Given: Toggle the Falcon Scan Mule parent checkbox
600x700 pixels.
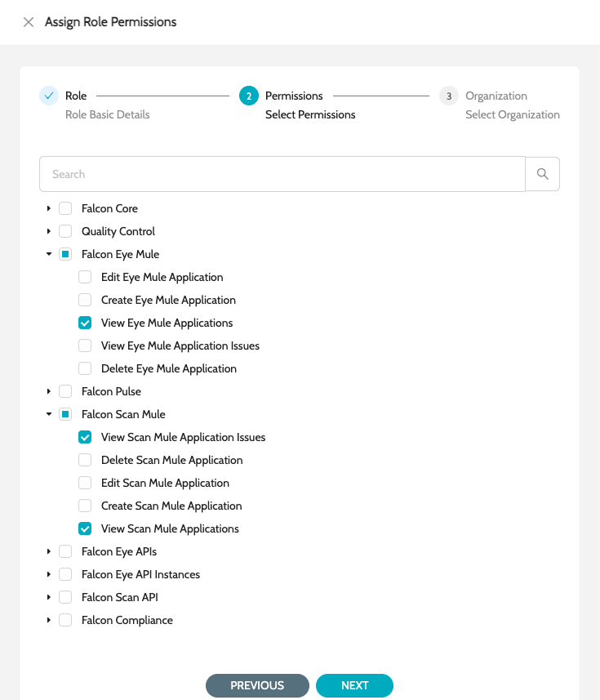Looking at the screenshot, I should click(x=65, y=414).
